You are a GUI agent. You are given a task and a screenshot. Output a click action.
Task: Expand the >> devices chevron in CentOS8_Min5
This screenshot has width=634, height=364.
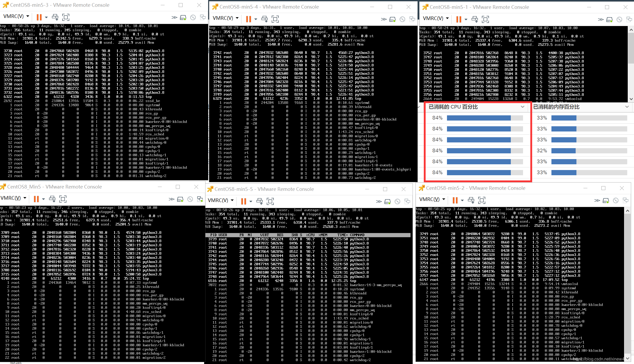171,199
